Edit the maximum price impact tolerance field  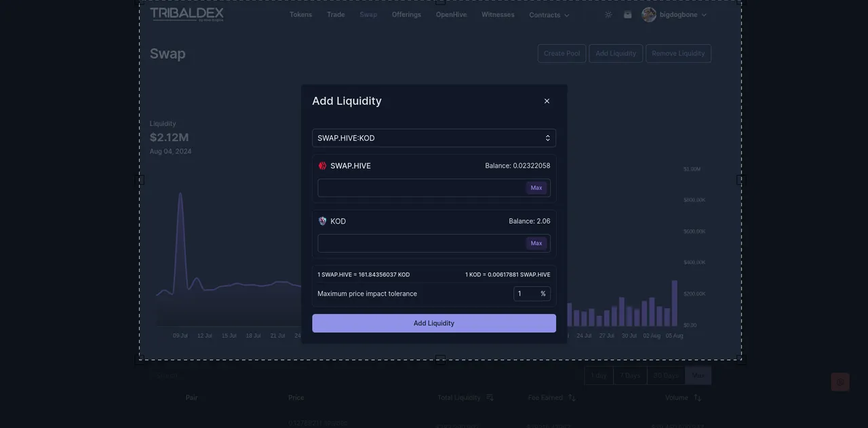(532, 294)
